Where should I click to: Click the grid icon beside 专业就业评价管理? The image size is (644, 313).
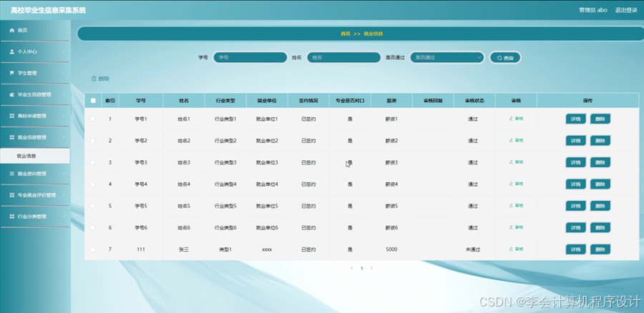pyautogui.click(x=11, y=195)
